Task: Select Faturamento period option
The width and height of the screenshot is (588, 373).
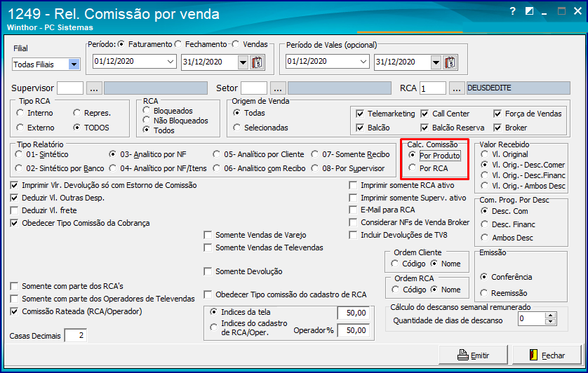Action: click(121, 44)
